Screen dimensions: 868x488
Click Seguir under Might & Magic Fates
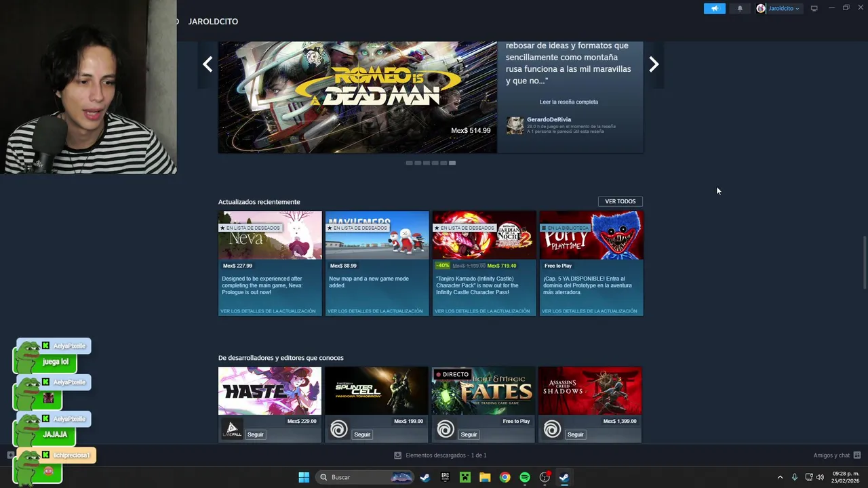[469, 434]
